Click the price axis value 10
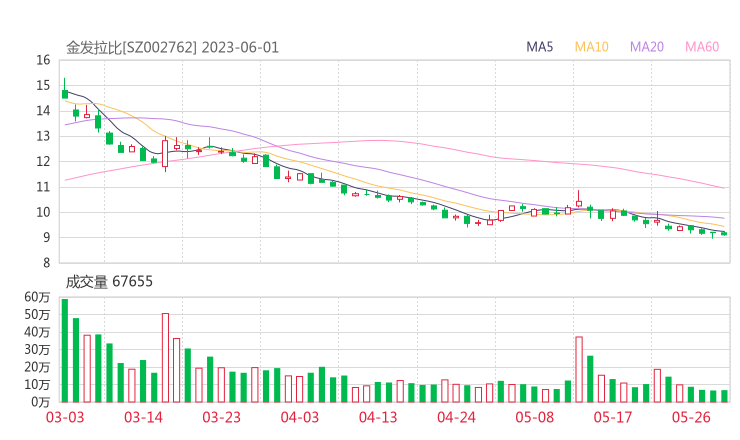The width and height of the screenshot is (740, 440). pos(43,212)
